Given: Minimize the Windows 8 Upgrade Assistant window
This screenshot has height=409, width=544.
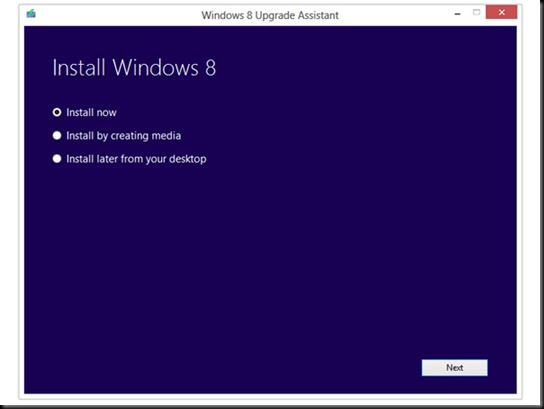Looking at the screenshot, I should [x=458, y=14].
